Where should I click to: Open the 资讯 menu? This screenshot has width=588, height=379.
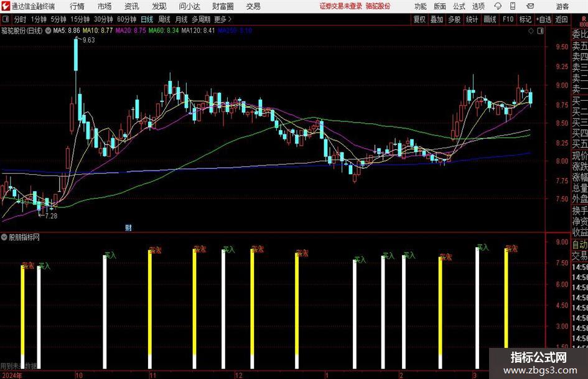tap(132, 6)
